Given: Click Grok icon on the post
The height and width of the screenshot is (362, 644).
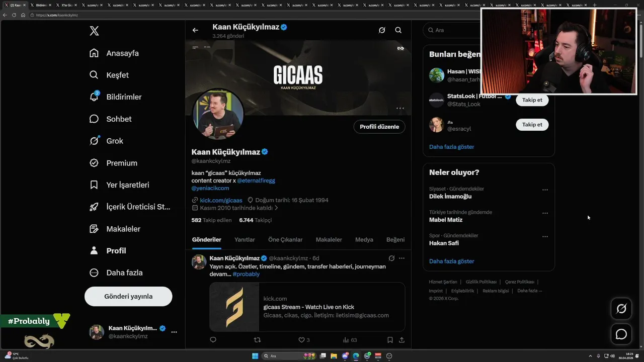Looking at the screenshot, I should coord(391,258).
